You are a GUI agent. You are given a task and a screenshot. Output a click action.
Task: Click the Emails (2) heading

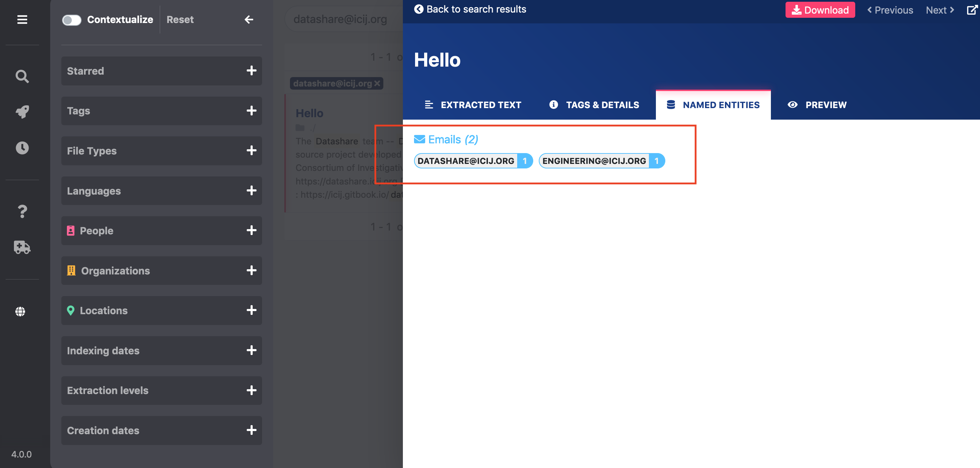click(446, 139)
